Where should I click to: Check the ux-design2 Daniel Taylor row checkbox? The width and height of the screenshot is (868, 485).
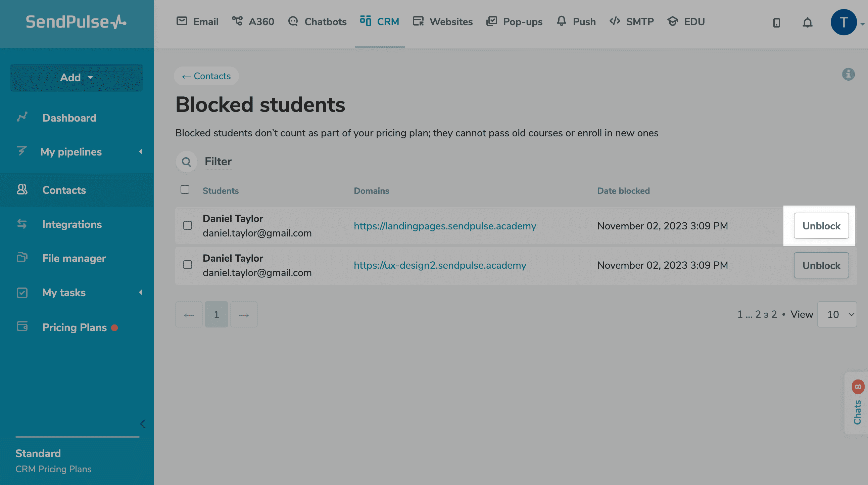tap(188, 265)
